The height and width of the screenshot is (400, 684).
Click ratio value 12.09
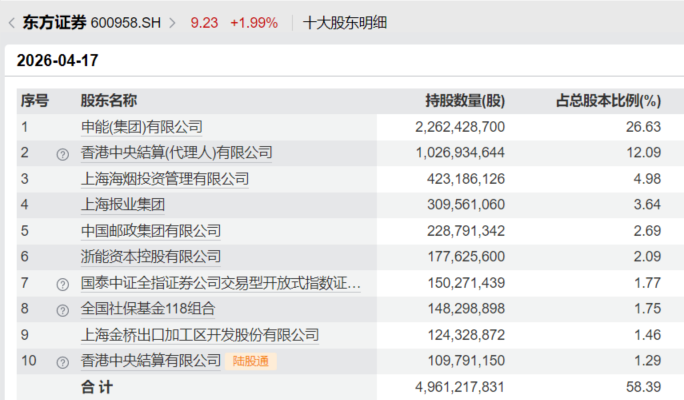(x=644, y=153)
